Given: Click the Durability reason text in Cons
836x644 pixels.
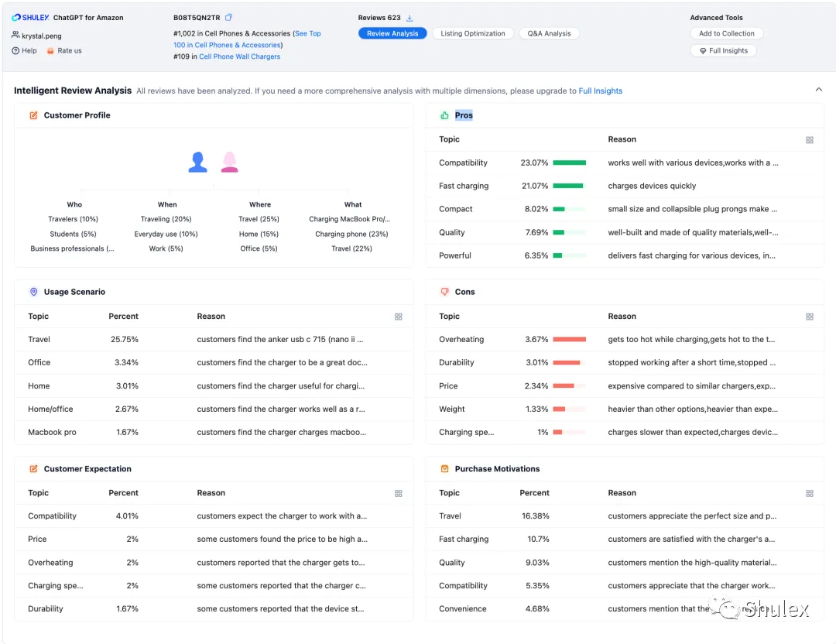Looking at the screenshot, I should click(x=691, y=362).
